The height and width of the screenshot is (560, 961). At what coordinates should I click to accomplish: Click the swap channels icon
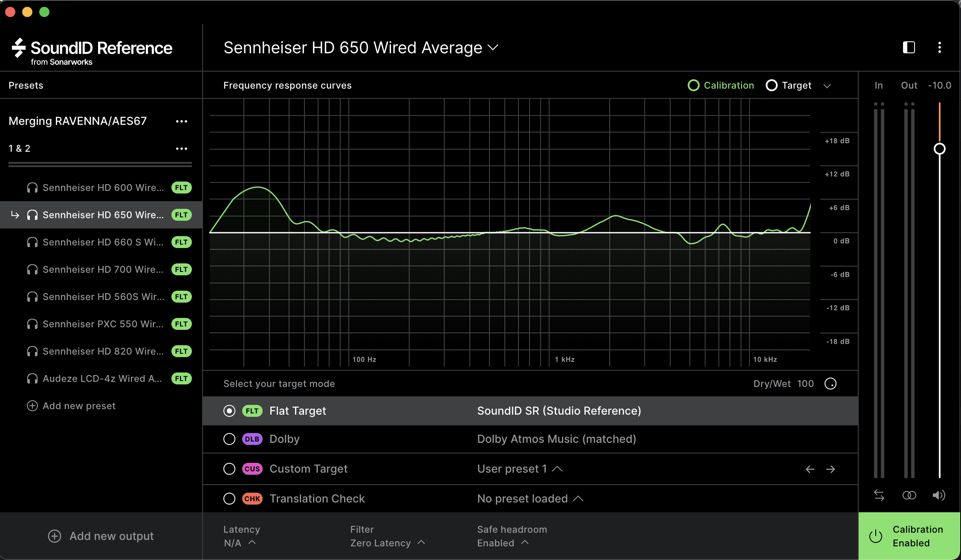tap(879, 495)
